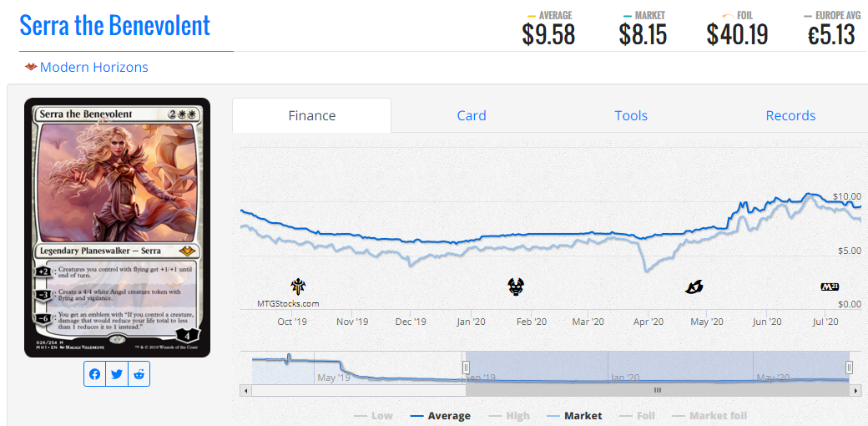Viewport: 868px width, 426px height.
Task: Share card on Reddit
Action: coord(139,374)
